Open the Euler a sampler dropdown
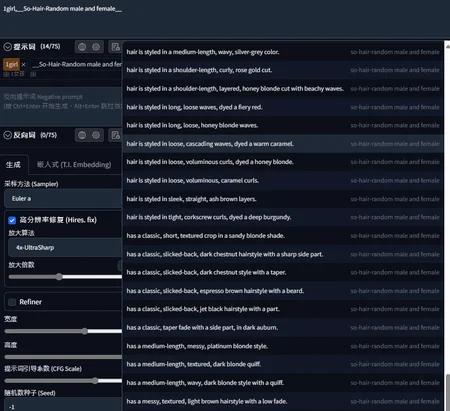This screenshot has width=450, height=411. [63, 199]
